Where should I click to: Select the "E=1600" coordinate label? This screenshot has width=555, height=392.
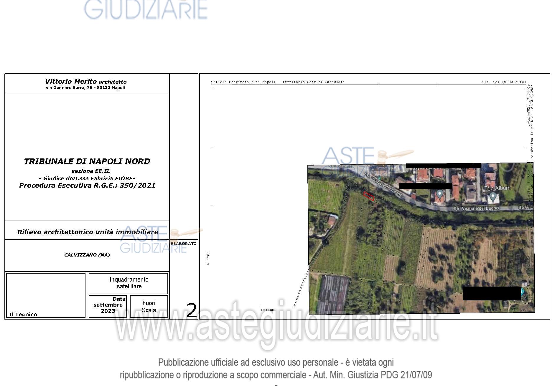click(x=268, y=310)
